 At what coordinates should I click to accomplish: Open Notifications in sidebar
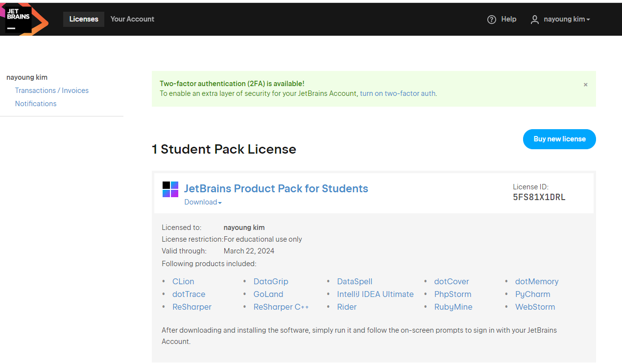pos(36,104)
